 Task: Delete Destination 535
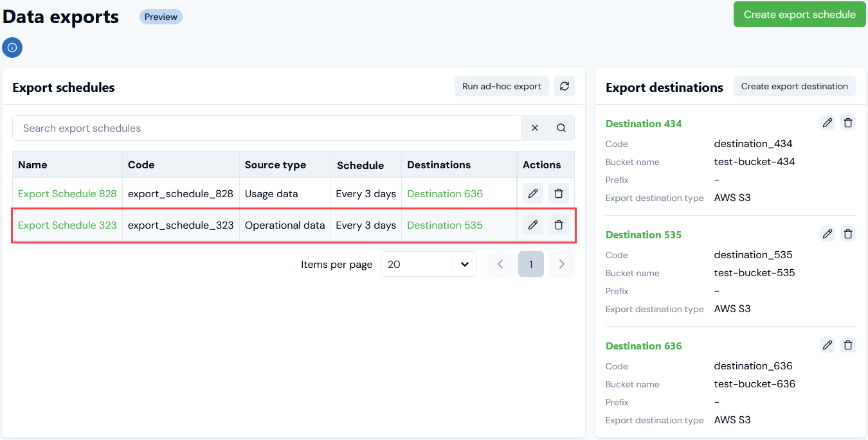pos(848,234)
